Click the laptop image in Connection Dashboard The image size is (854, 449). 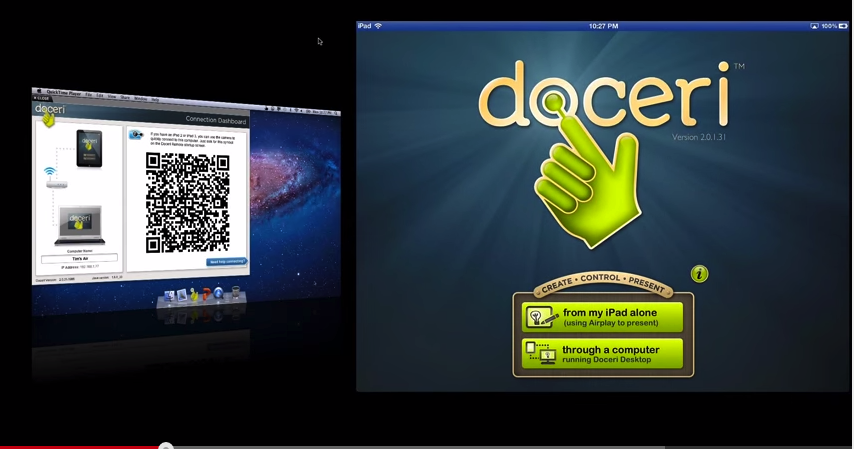[x=80, y=225]
